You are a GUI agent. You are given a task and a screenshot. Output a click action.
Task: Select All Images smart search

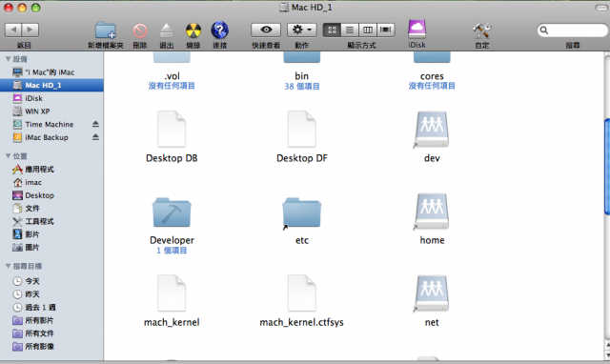click(x=51, y=347)
